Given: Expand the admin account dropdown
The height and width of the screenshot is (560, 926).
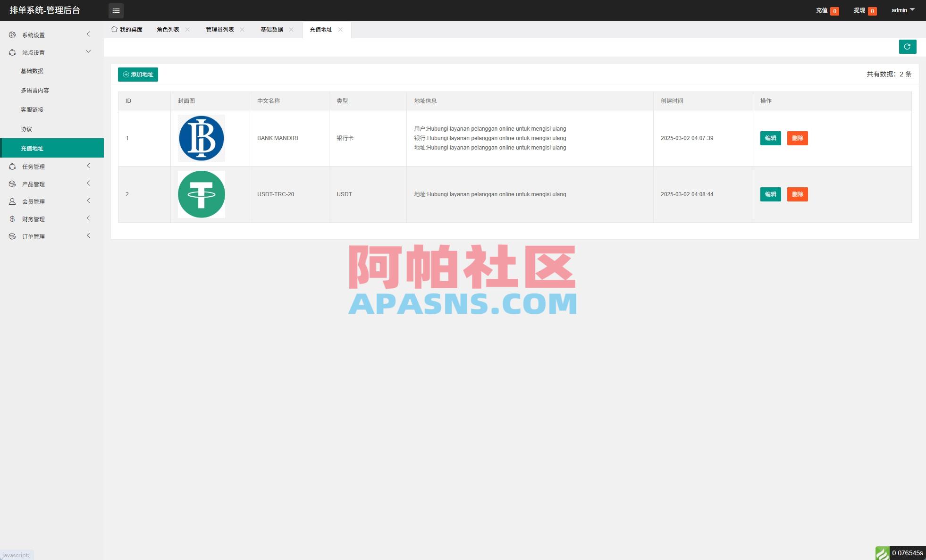Looking at the screenshot, I should click(902, 10).
